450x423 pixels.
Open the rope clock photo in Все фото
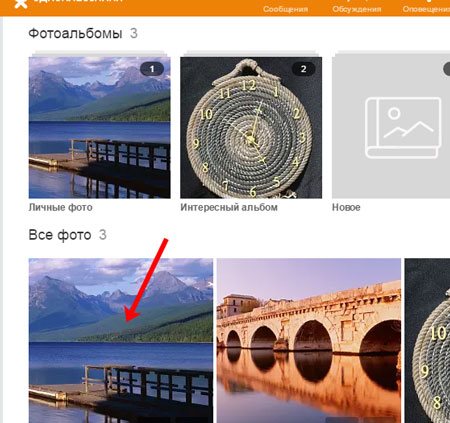[427, 341]
